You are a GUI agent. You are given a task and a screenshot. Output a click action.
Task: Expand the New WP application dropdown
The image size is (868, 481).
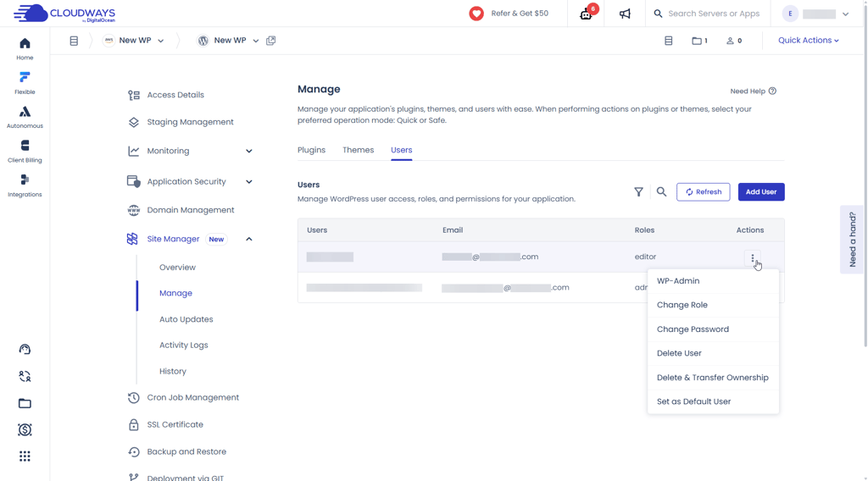coord(256,41)
